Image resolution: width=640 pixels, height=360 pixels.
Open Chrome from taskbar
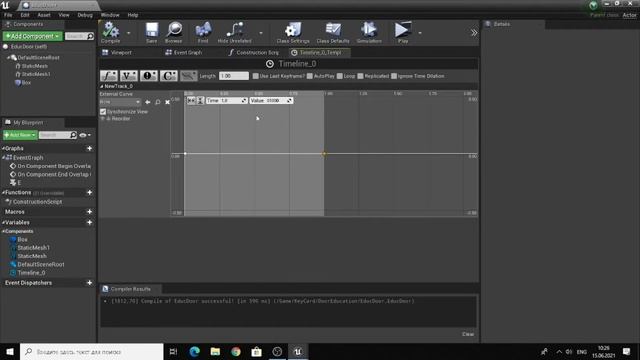coord(236,351)
